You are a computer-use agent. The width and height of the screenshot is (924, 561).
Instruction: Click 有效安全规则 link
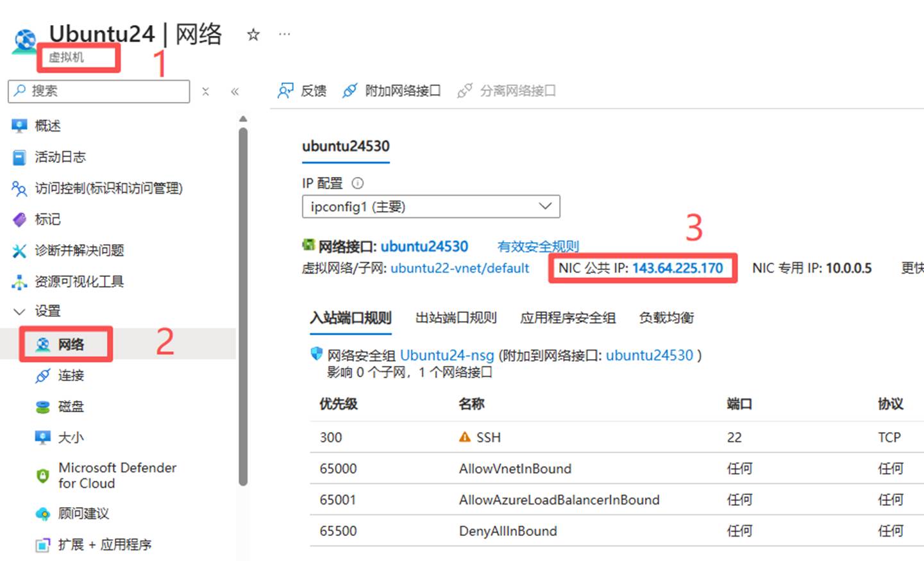point(538,246)
